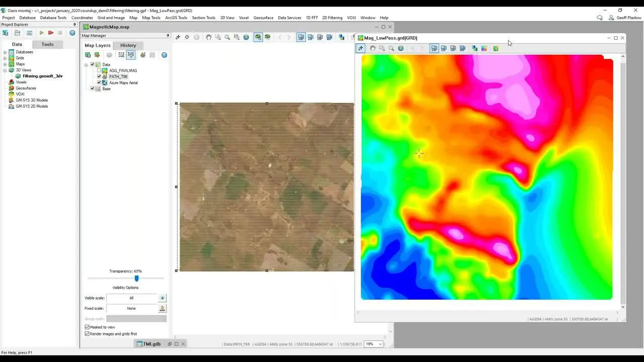Uncheck the Azure Maps Aerial layer checkbox
Viewport: 644px width, 362px height.
tap(99, 82)
